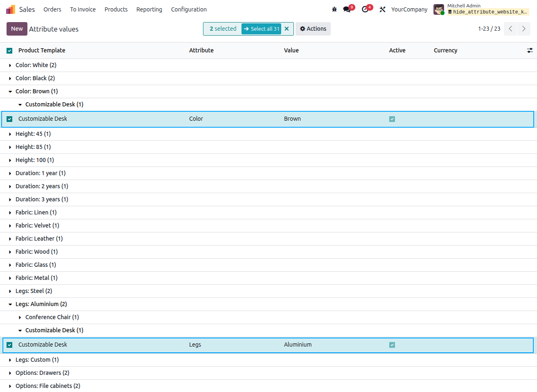
Task: Open the YourCompany company switcher
Action: [409, 9]
